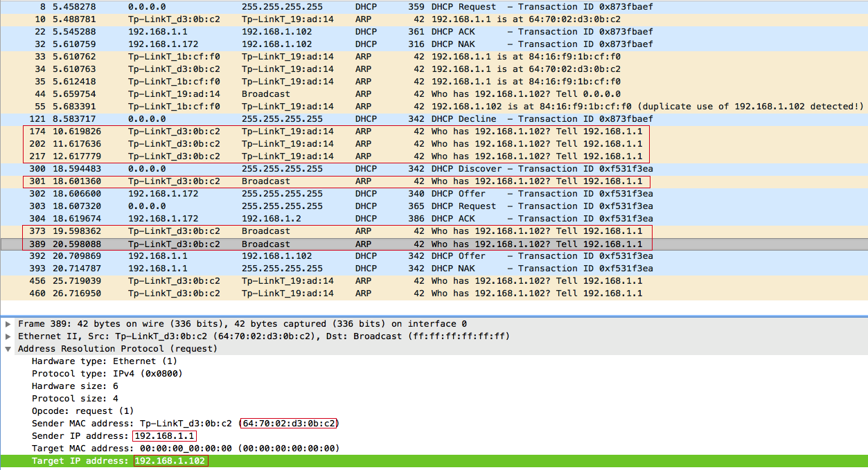Select packet 8 DHCP Request row
Image resolution: width=868 pixels, height=470 pixels.
(434, 6)
